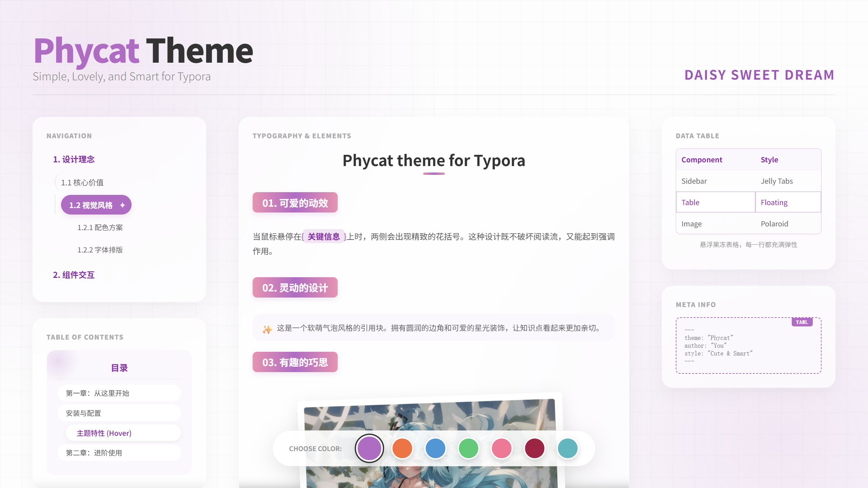The image size is (868, 488).
Task: Click the YAML badge on meta block
Action: 802,322
